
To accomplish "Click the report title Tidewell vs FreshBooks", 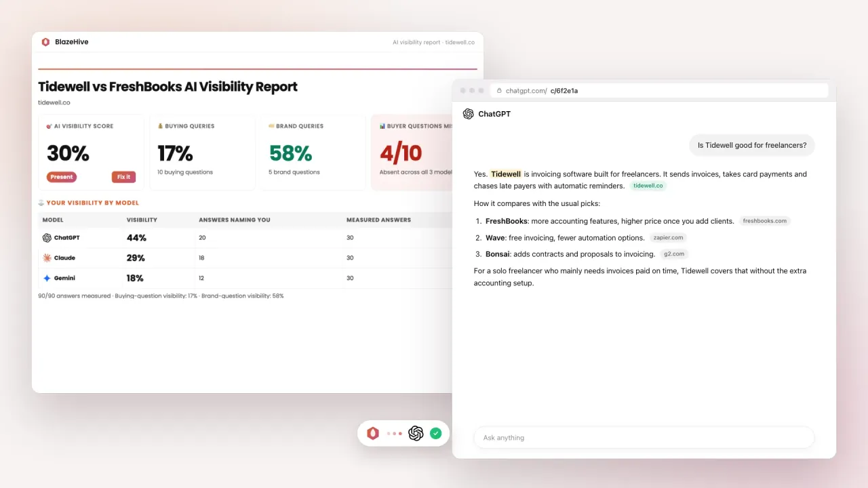I will coord(167,87).
